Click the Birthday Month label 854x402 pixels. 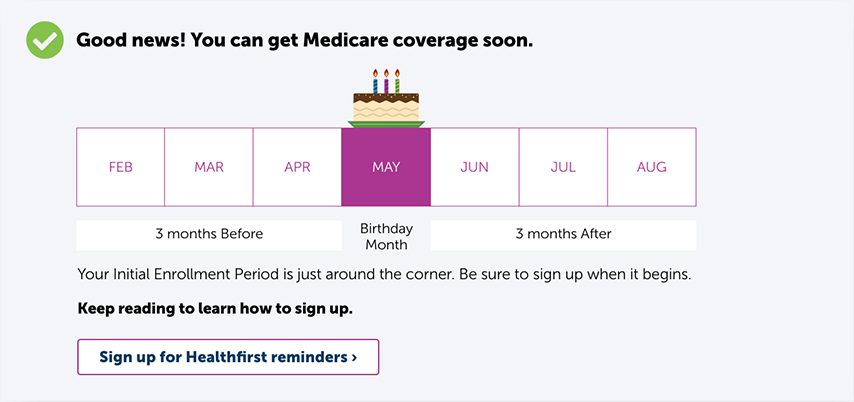(386, 236)
